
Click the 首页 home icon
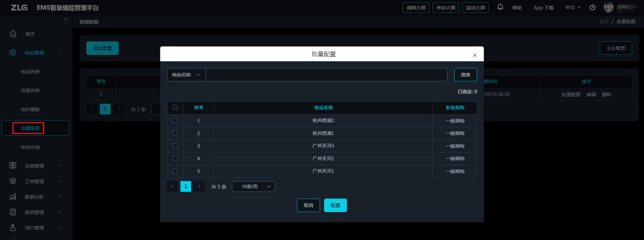click(x=13, y=34)
